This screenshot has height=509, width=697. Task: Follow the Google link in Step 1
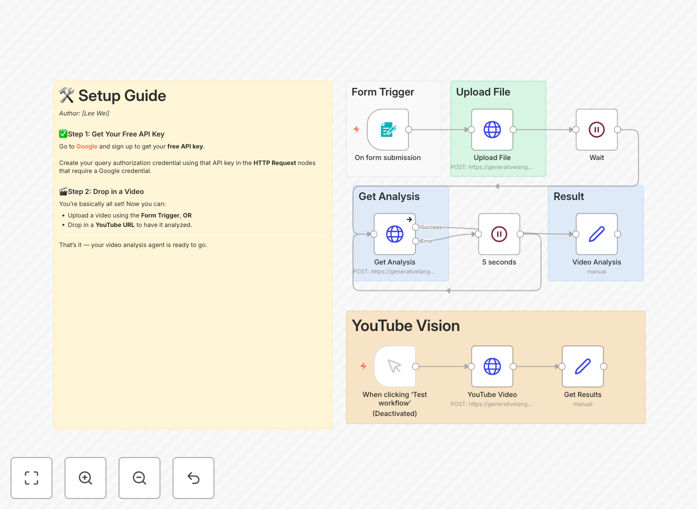[87, 146]
